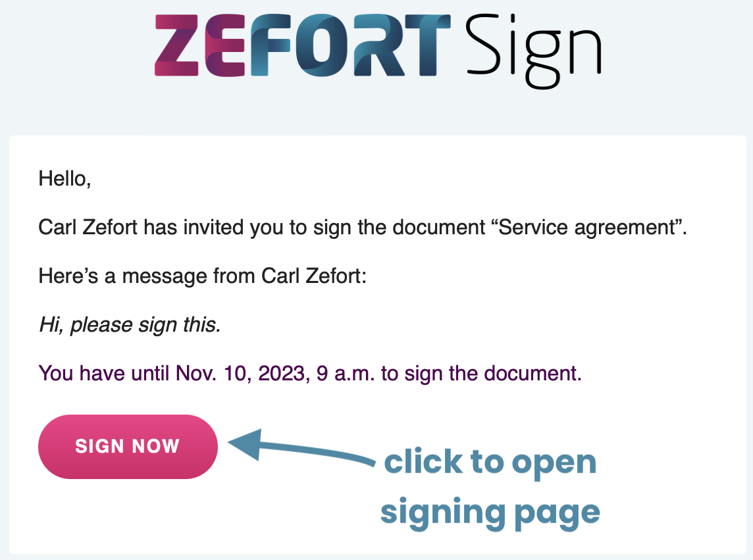Screen dimensions: 753x560
Task: Click the purple 'You have until' deadline line
Action: click(310, 374)
